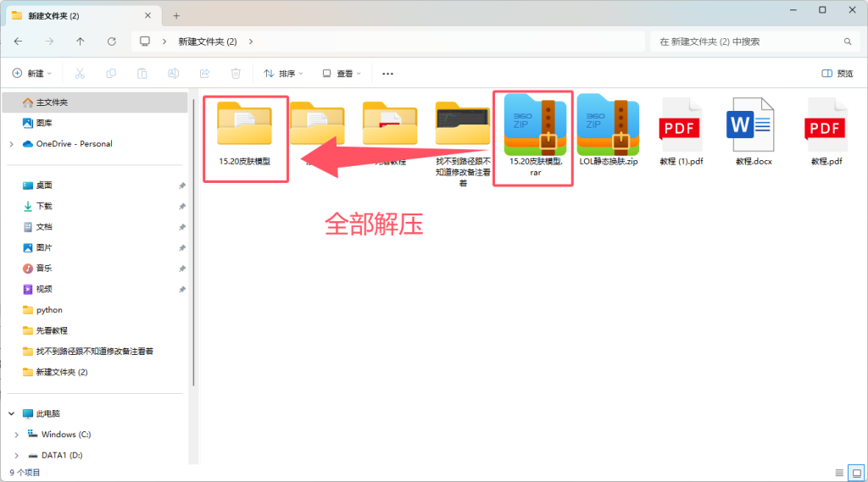Click the navigation pane scrollbar
The image size is (868, 482).
pos(193,242)
